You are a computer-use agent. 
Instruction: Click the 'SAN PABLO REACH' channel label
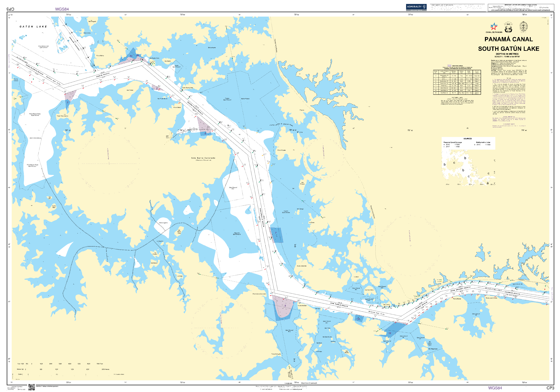pyautogui.click(x=339, y=305)
